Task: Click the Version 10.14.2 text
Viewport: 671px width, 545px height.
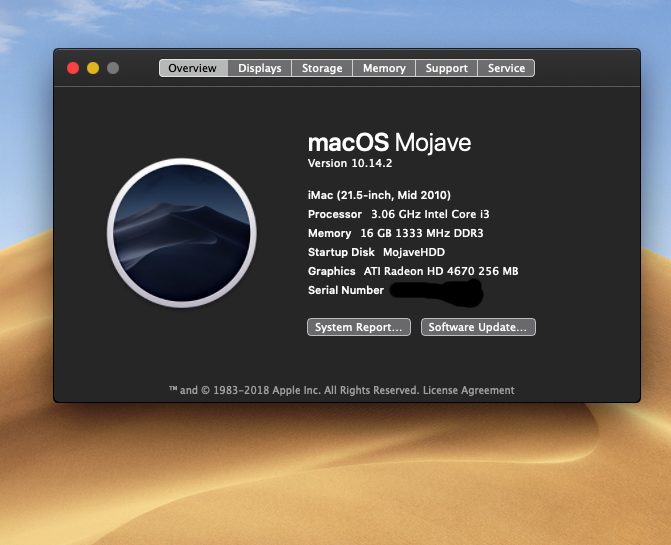Action: [350, 163]
